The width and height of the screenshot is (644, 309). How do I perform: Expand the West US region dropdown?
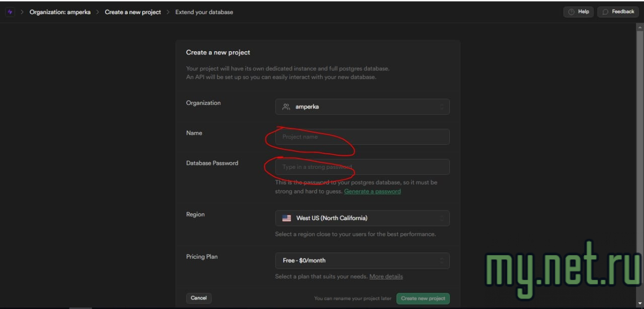[442, 218]
